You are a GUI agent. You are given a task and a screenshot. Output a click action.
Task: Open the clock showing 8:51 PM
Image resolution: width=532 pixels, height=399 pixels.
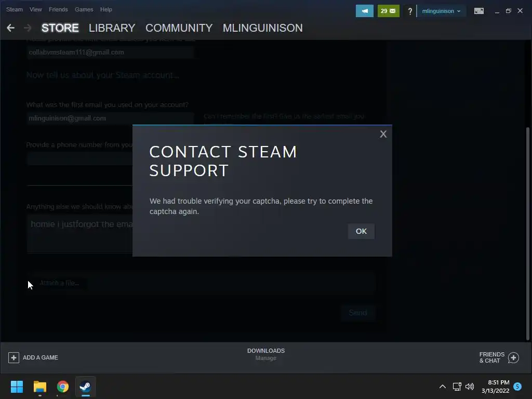coord(495,387)
